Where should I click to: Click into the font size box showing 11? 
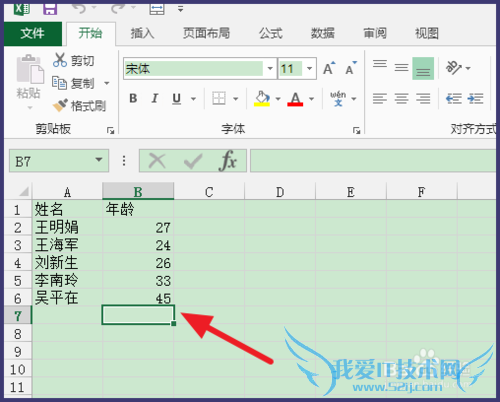(x=291, y=69)
